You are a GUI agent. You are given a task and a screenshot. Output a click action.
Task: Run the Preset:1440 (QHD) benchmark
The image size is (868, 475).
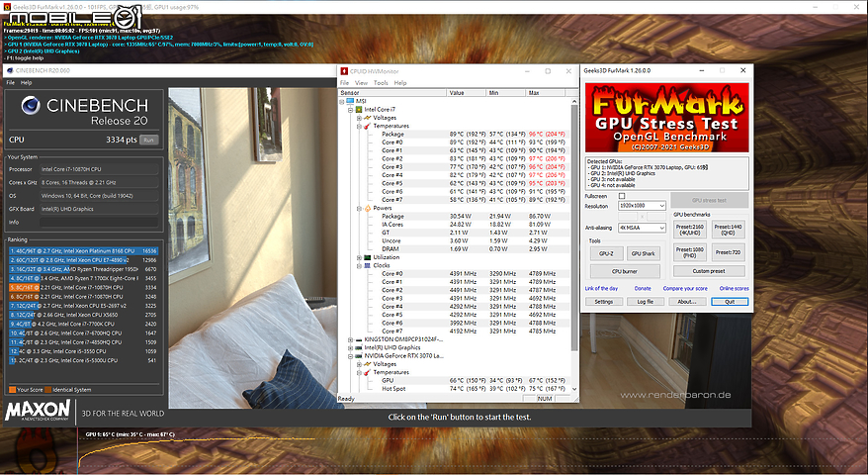(x=728, y=229)
